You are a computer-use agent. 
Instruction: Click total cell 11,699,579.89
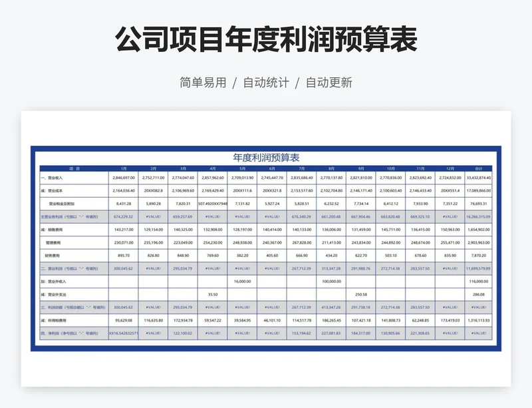pos(478,268)
